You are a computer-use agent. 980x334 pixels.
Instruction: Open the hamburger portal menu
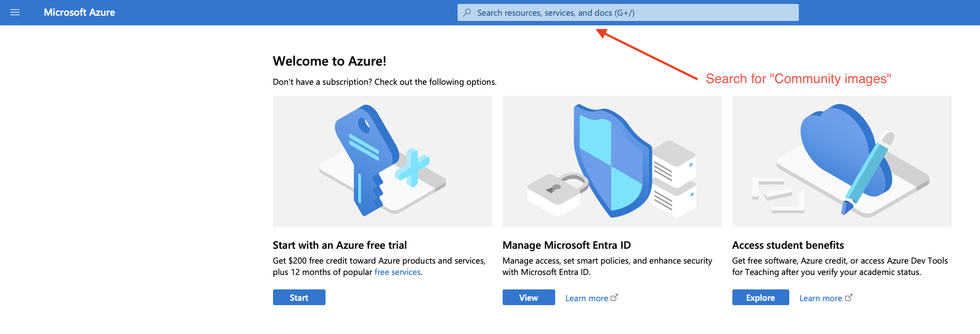click(x=15, y=13)
